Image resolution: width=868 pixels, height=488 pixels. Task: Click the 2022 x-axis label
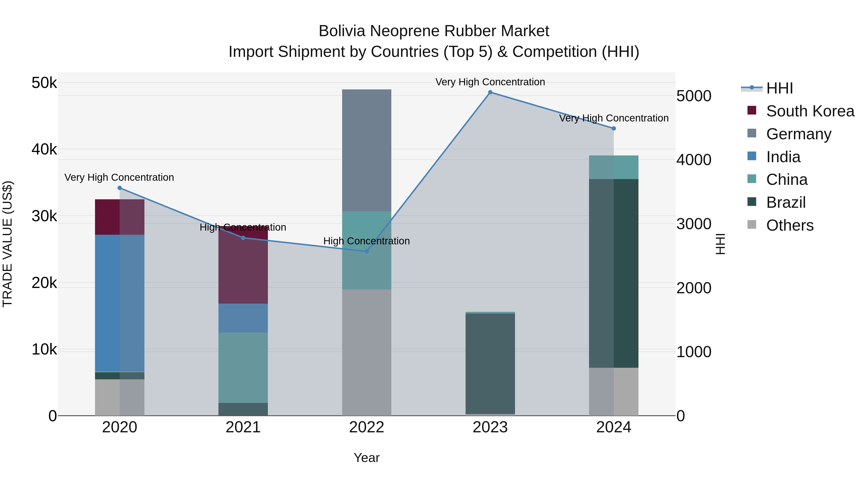366,427
